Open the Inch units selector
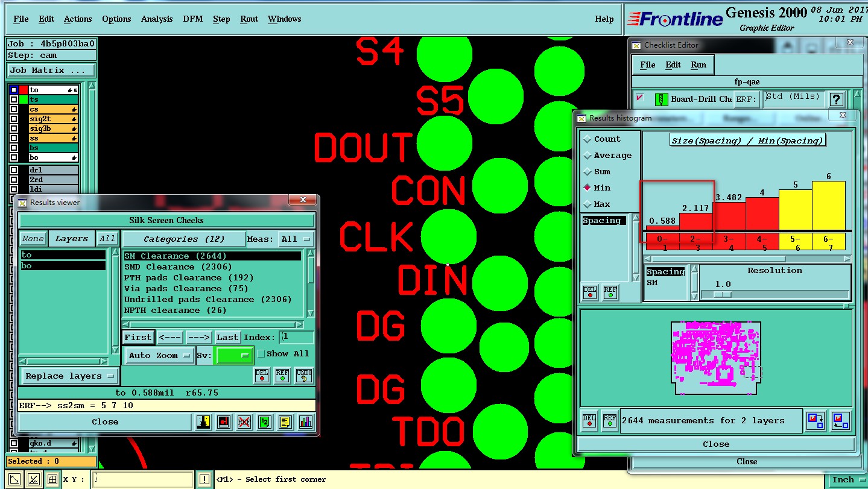Viewport: 868px width, 489px height. click(x=848, y=480)
